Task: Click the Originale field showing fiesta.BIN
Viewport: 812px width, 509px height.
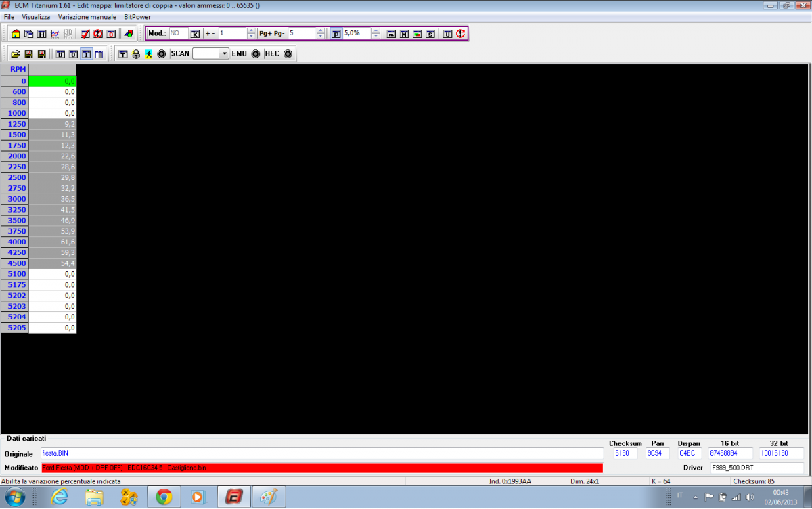Action: tap(321, 453)
